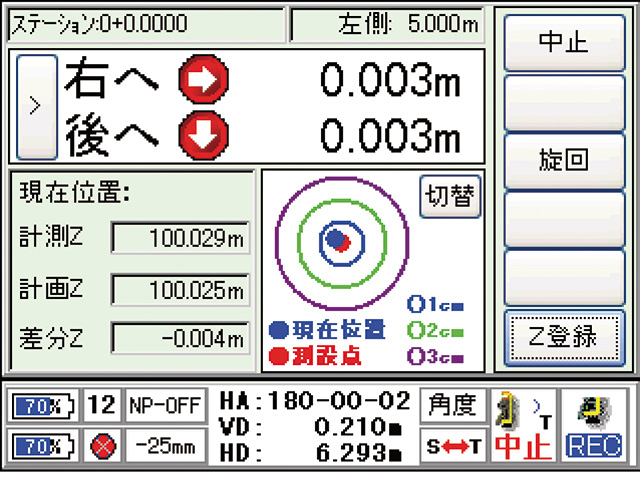
Task: Click the 角度 button in status bar
Action: pyautogui.click(x=452, y=405)
